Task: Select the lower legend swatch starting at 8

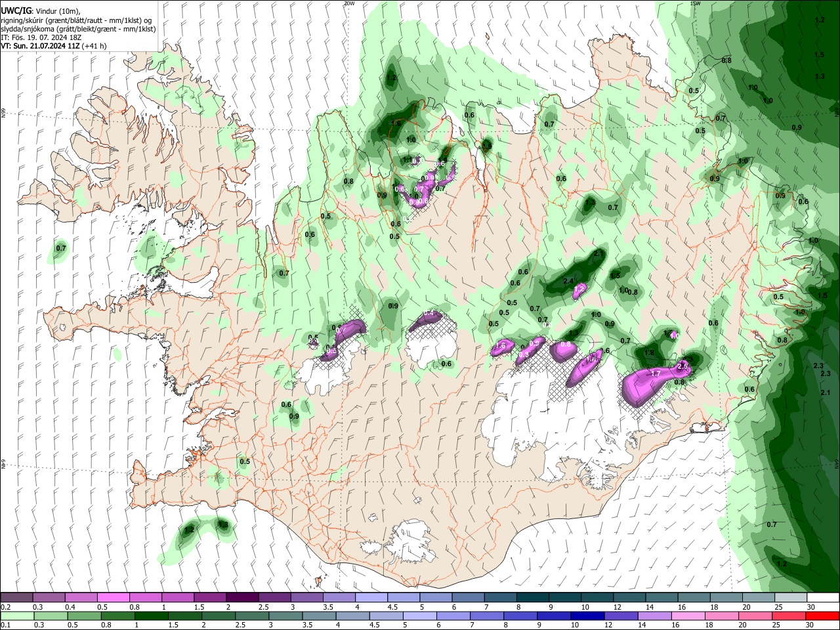Action: click(520, 616)
